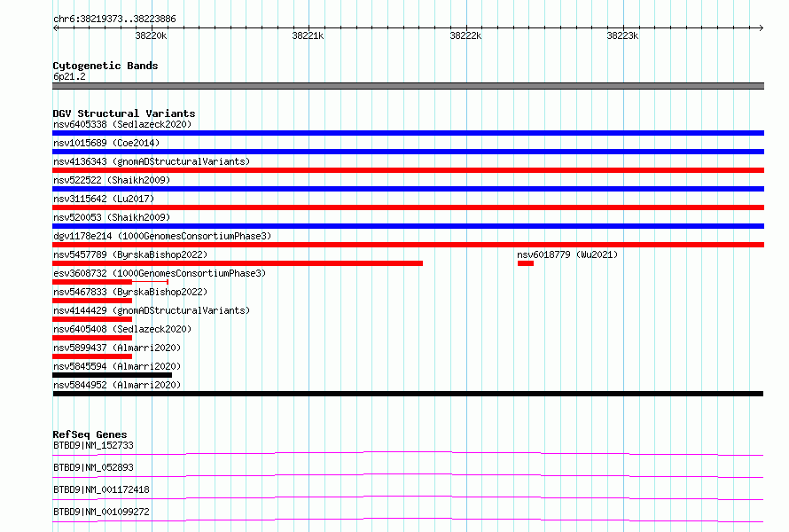Click the nsv522522 (Shaikh2009) label
This screenshot has width=789, height=532.
tap(112, 180)
